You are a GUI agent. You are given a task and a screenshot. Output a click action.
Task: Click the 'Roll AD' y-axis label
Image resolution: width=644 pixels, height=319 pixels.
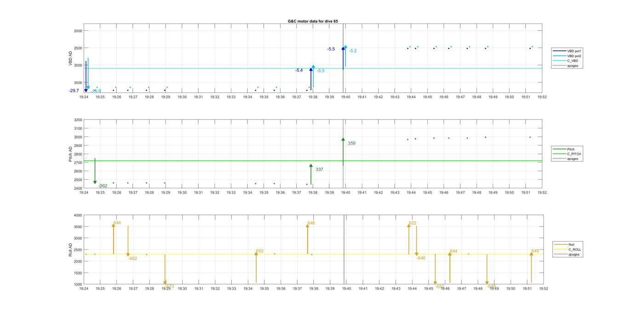70,250
